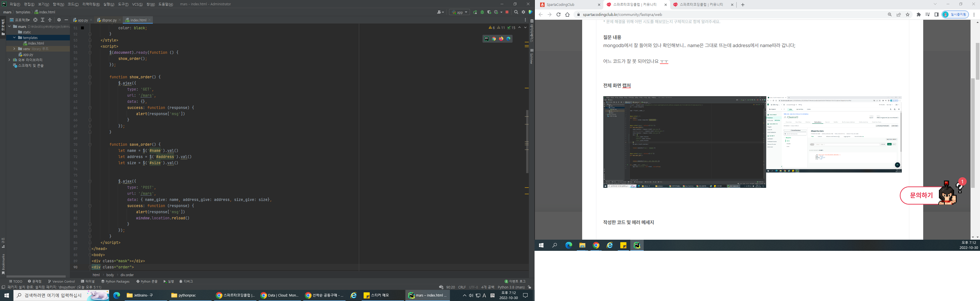
Task: Toggle tool window bars in status corner
Action: click(x=3, y=287)
